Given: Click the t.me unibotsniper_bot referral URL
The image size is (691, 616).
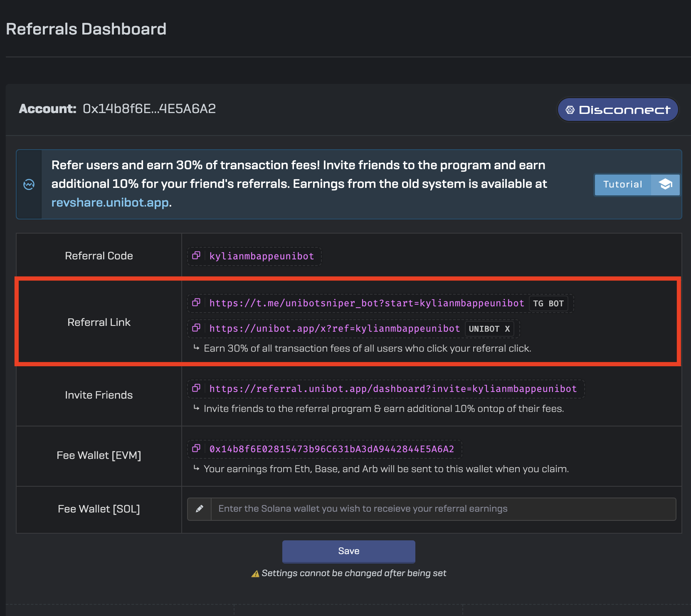Looking at the screenshot, I should point(366,303).
